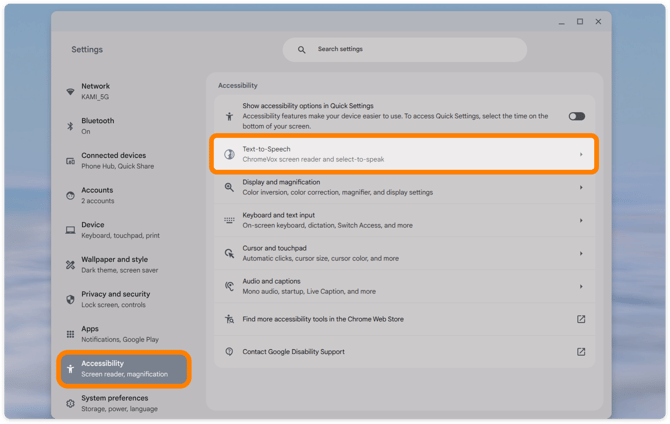The width and height of the screenshot is (670, 424).
Task: Click the Chrome Web Store accessibility tools icon
Action: (229, 319)
